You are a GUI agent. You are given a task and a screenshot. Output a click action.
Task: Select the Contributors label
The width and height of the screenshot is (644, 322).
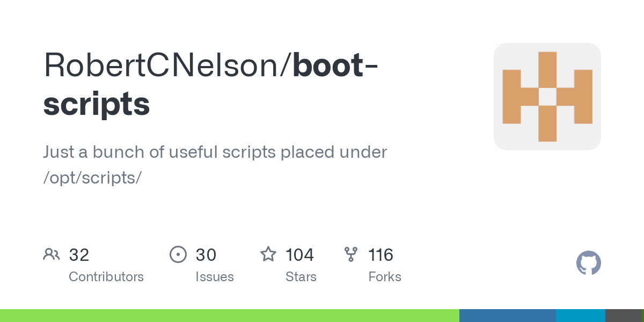tap(106, 277)
